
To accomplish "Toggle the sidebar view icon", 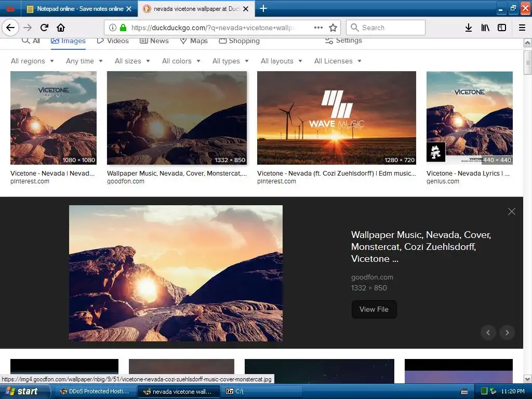I will pos(502,28).
